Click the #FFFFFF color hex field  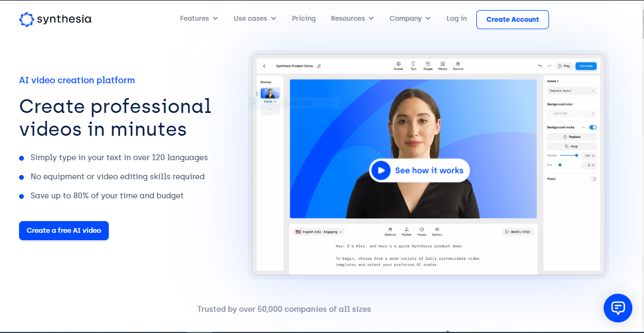point(571,113)
